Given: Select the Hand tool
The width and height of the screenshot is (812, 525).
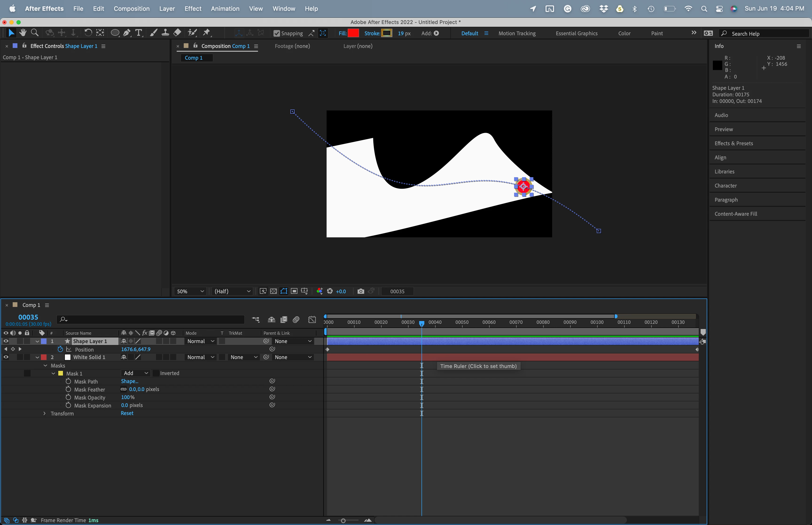Looking at the screenshot, I should [x=23, y=33].
